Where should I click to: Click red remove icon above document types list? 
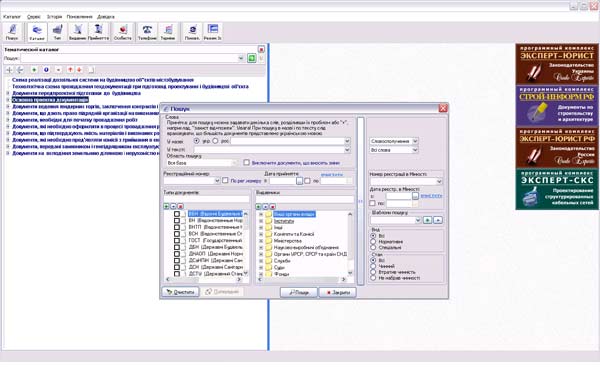180,206
